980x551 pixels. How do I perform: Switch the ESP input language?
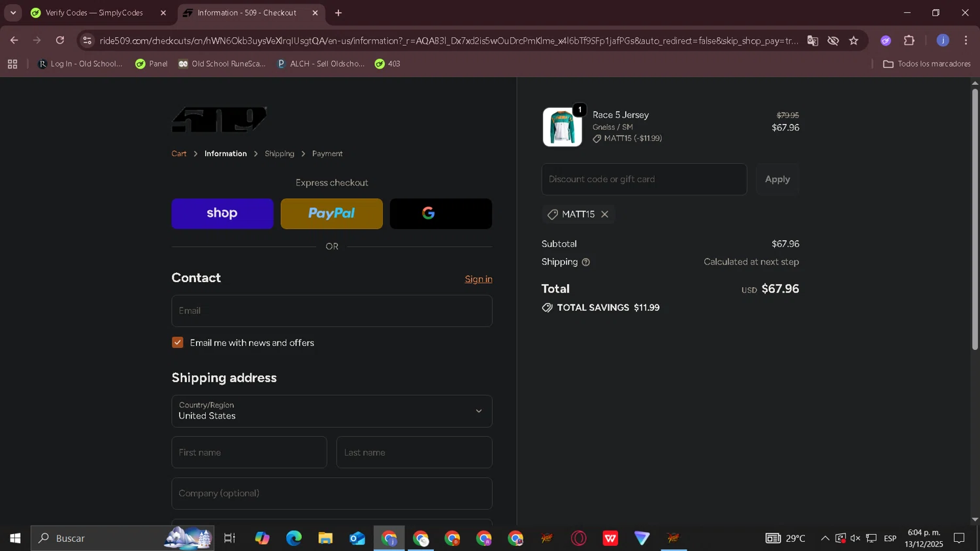coord(890,539)
